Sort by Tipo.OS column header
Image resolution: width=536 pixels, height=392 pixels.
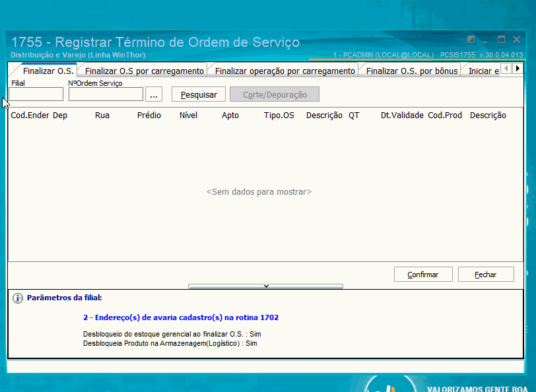click(279, 115)
